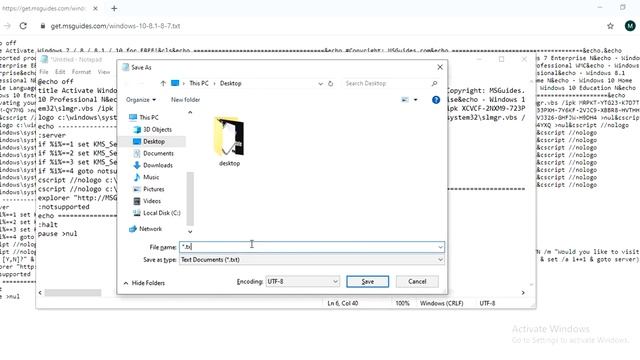The height and width of the screenshot is (360, 640).
Task: Open Notepad File menu
Action: point(44,72)
